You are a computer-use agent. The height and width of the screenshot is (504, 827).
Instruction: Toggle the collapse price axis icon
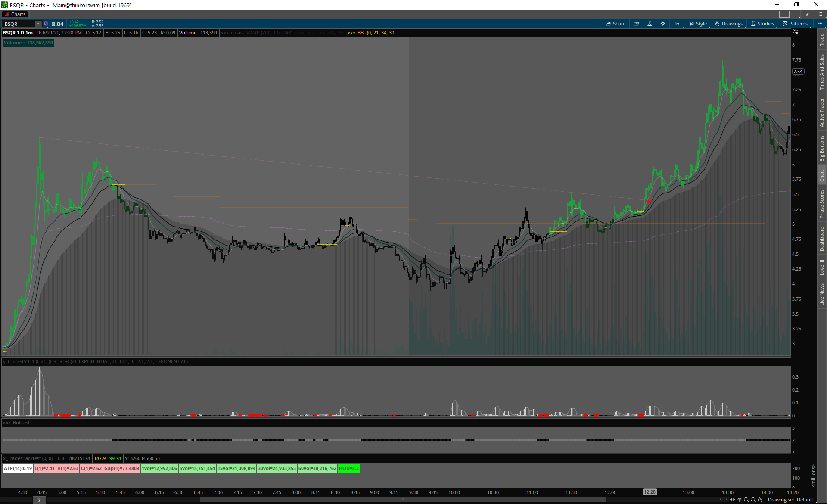click(x=796, y=32)
